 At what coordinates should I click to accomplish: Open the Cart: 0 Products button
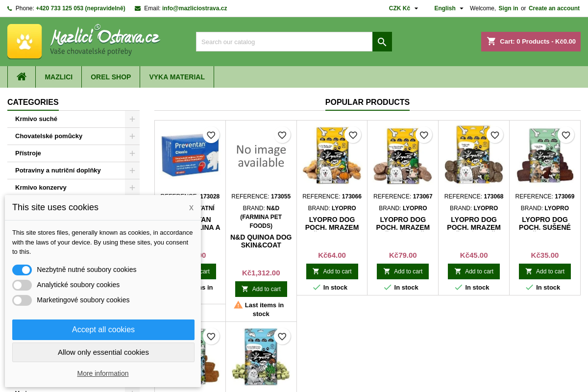coord(531,42)
